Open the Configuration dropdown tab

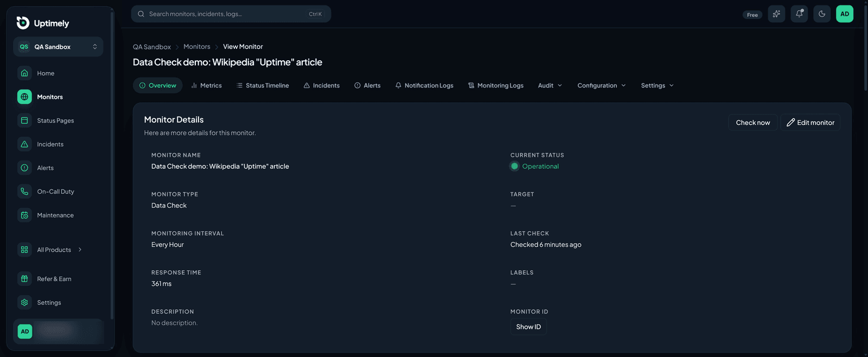(602, 86)
